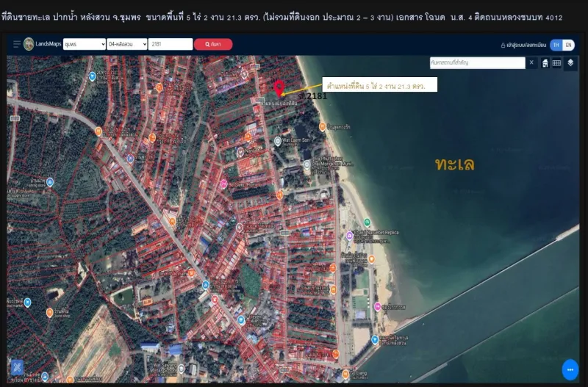Viewport: 588px width, 387px height.
Task: Click the LandsMaps brand text
Action: point(49,44)
